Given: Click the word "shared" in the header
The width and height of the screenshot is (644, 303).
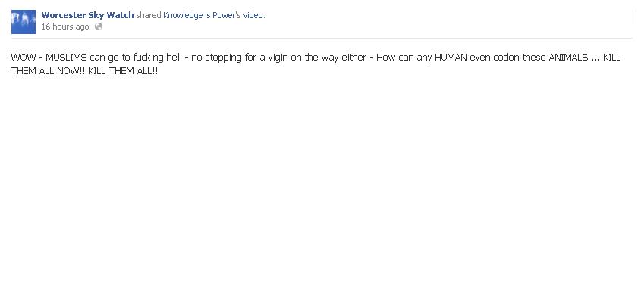Looking at the screenshot, I should coord(148,15).
